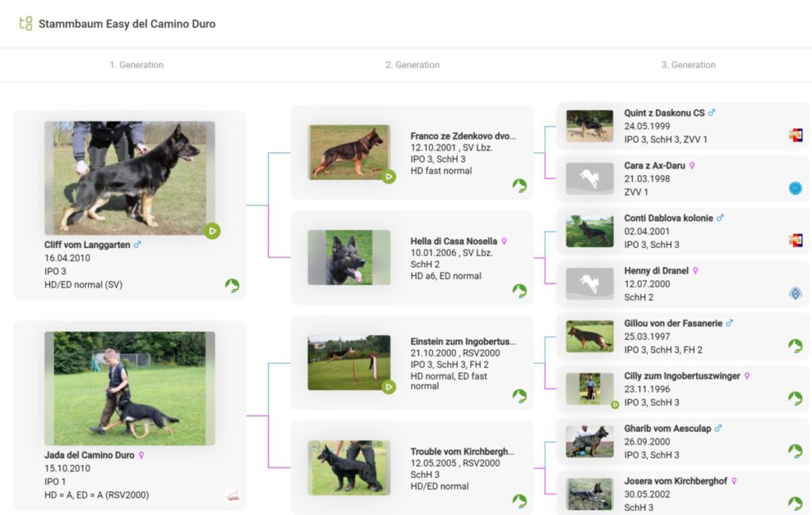
Task: Open Jada del Camino Duro profile link
Action: [89, 456]
